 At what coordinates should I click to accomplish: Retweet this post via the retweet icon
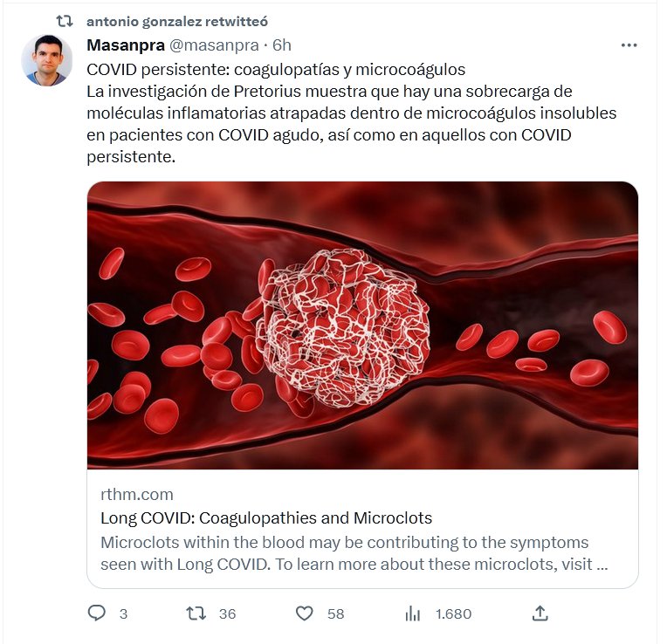click(196, 613)
